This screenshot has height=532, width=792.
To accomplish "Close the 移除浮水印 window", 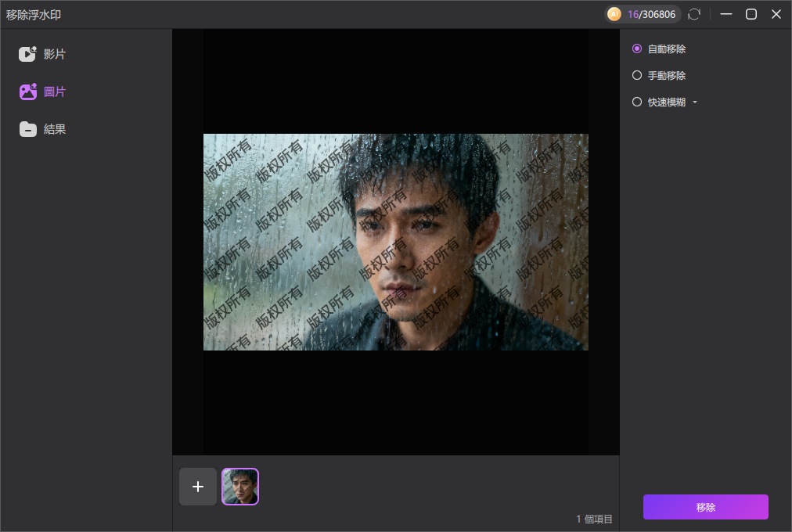I will (776, 14).
